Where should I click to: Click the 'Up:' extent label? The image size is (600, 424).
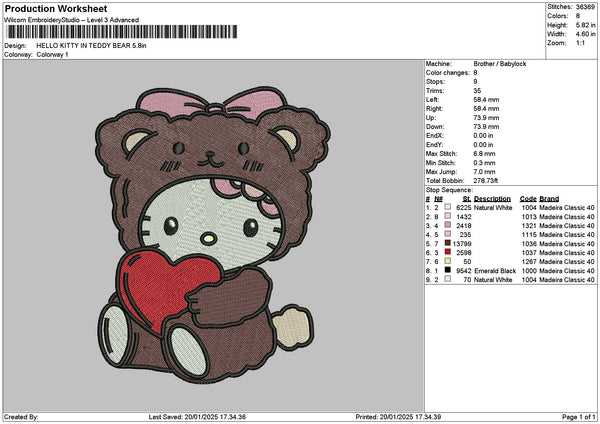pyautogui.click(x=430, y=118)
